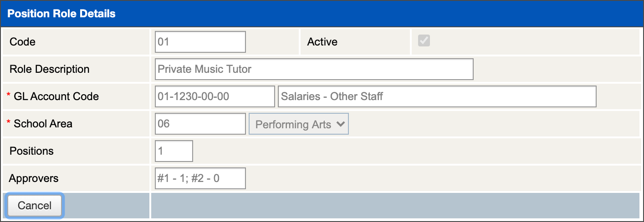The width and height of the screenshot is (644, 222).
Task: Select the GL Account Code number field
Action: click(215, 96)
